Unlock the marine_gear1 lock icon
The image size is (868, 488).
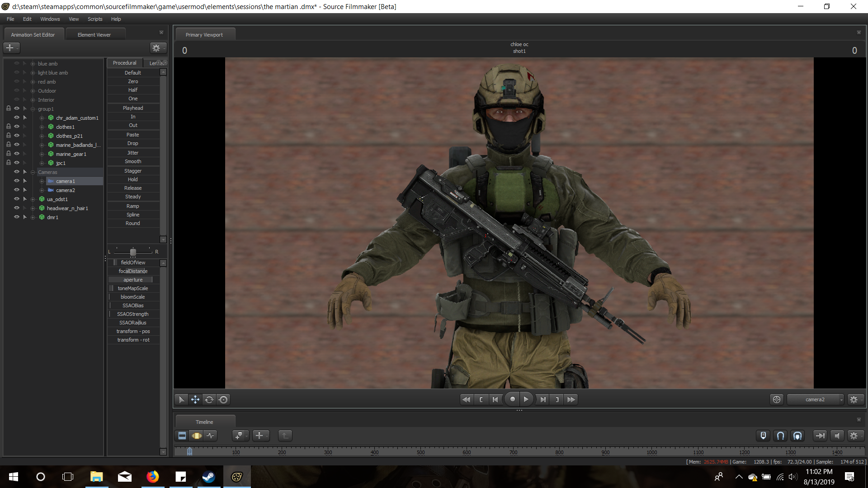8,154
